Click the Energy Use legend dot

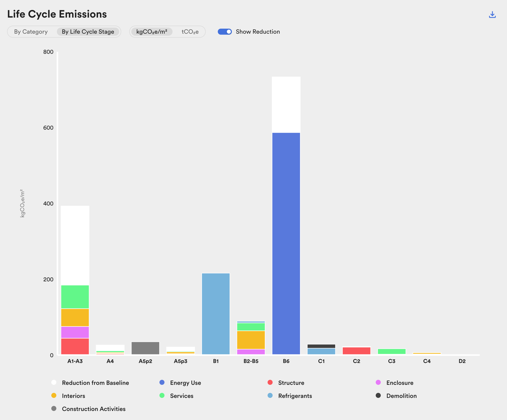[x=162, y=382]
